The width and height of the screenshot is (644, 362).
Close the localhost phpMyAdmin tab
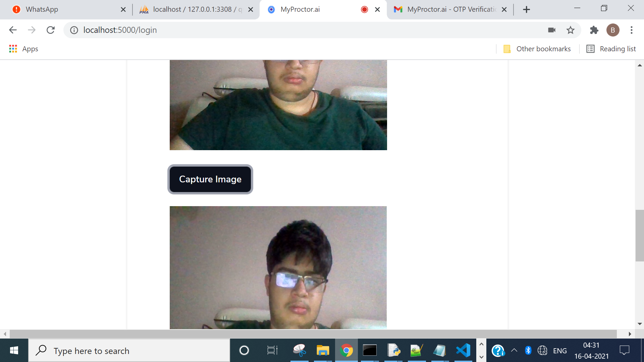(x=251, y=9)
